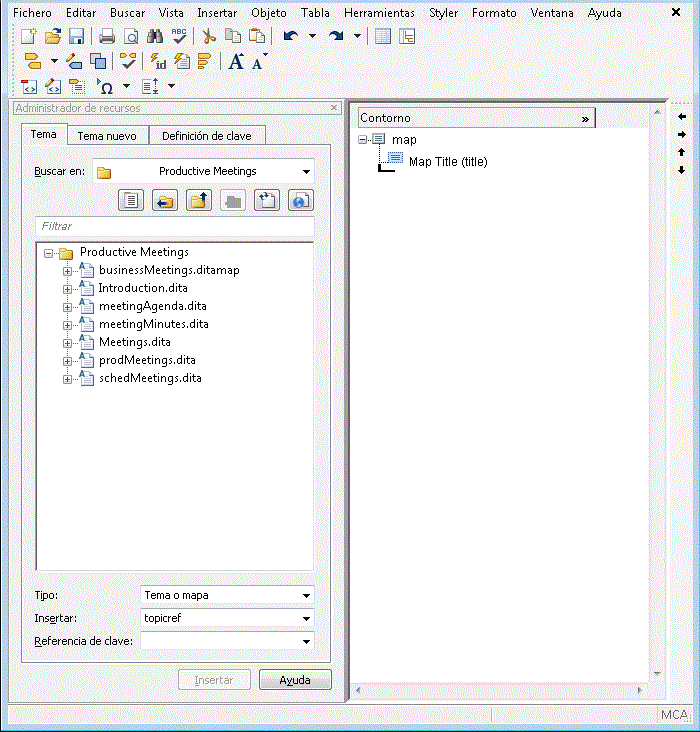Click the scissors Cut icon
This screenshot has height=732, width=700.
(209, 36)
